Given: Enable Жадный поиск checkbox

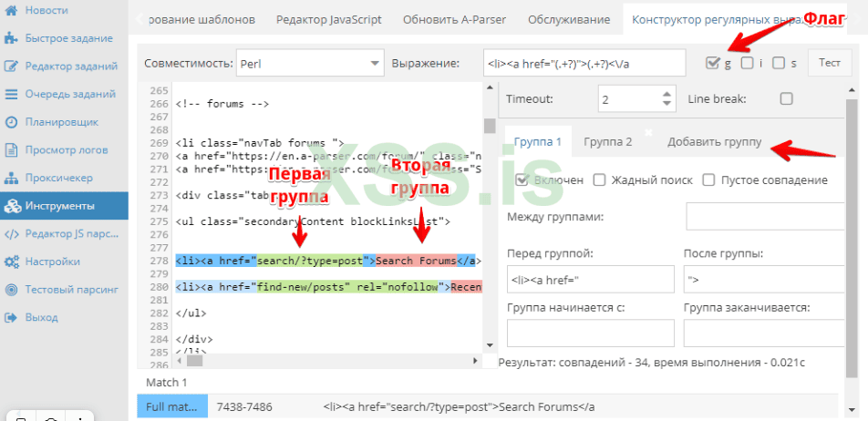Looking at the screenshot, I should [599, 180].
